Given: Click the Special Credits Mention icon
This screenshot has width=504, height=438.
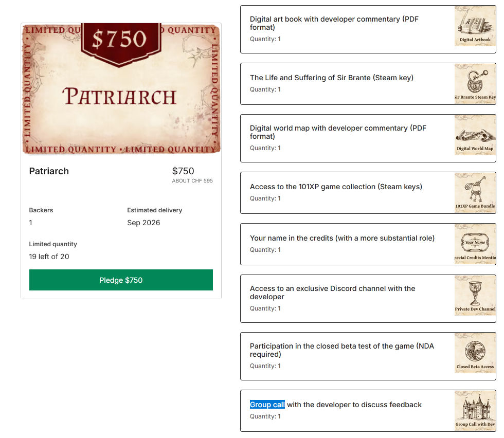Looking at the screenshot, I should (475, 244).
